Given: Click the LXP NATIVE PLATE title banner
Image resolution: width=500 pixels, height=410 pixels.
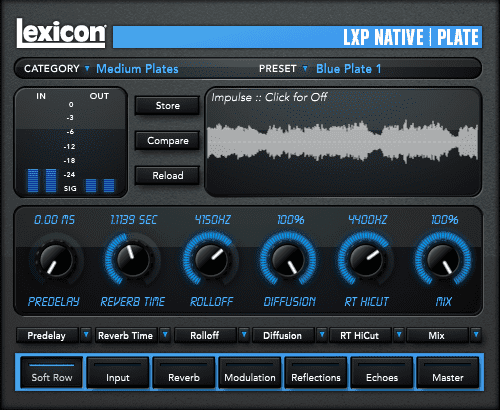Looking at the screenshot, I should [x=297, y=37].
